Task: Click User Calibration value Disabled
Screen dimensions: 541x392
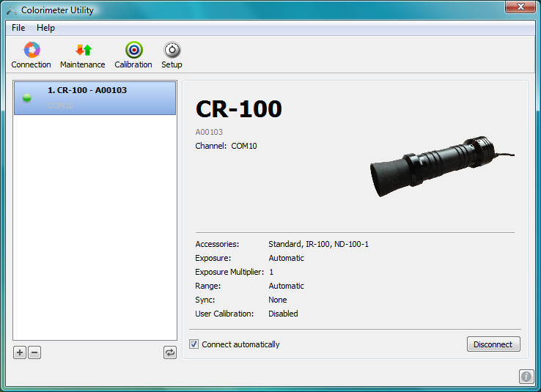Action: click(283, 314)
